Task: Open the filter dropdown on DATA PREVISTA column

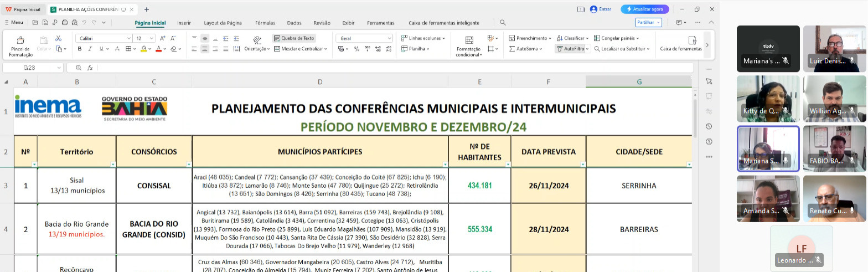Action: coord(582,165)
